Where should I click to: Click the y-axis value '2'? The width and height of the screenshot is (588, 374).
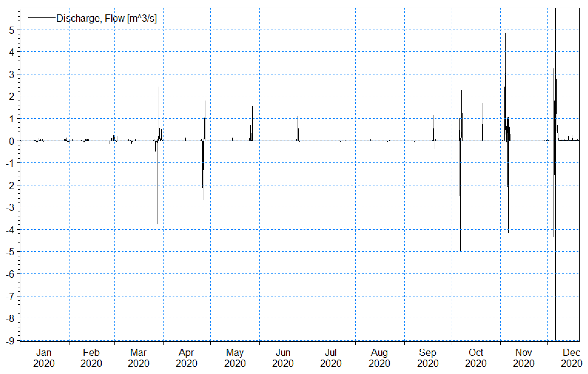(11, 96)
